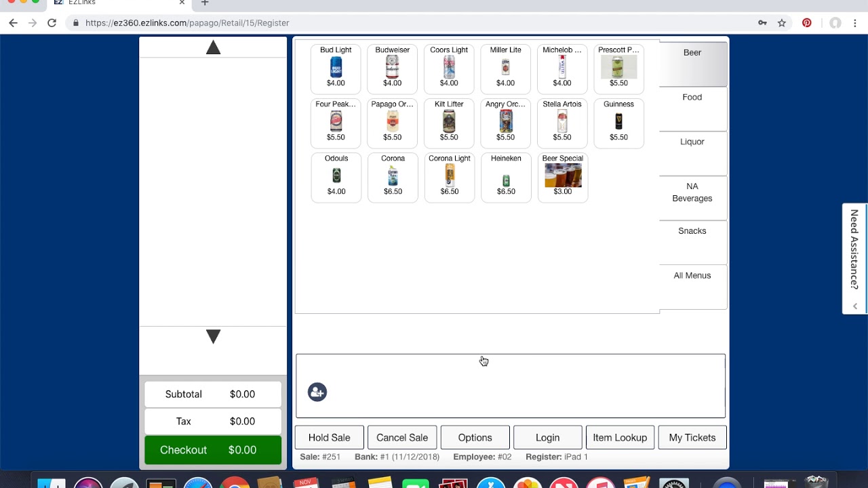Click the Sale #251 status text

(x=320, y=457)
